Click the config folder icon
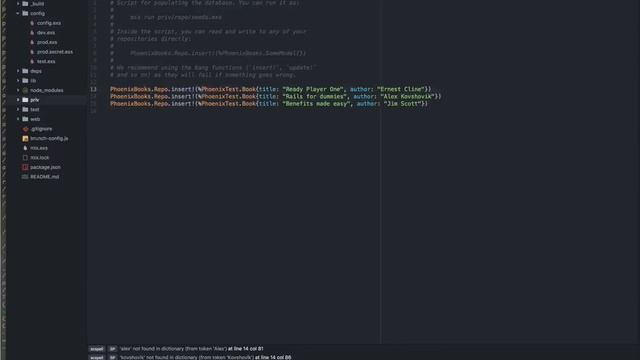Image resolution: width=640 pixels, height=360 pixels. [x=25, y=13]
